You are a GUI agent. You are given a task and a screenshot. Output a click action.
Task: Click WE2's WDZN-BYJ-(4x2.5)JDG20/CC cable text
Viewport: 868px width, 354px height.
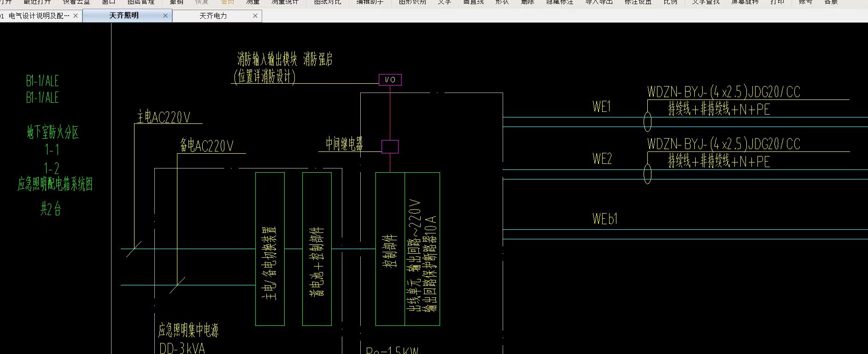coord(724,144)
